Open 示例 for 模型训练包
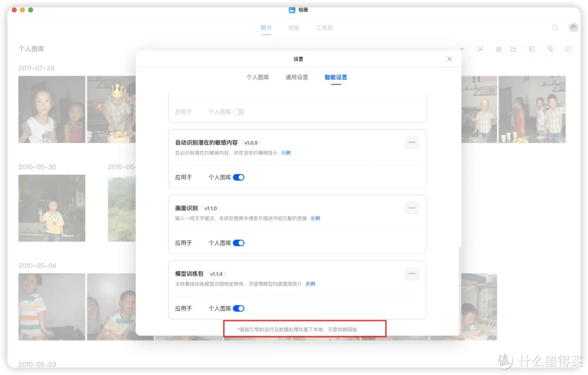 point(309,283)
